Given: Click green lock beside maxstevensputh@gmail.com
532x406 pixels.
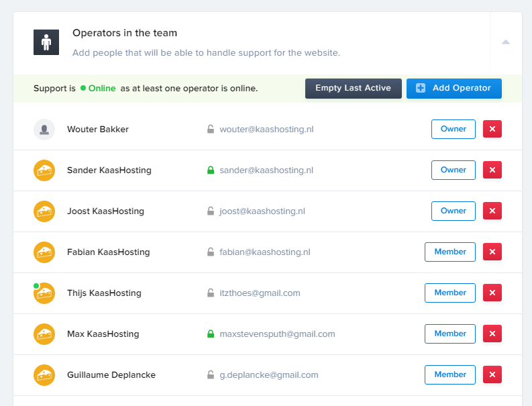Looking at the screenshot, I should [211, 334].
